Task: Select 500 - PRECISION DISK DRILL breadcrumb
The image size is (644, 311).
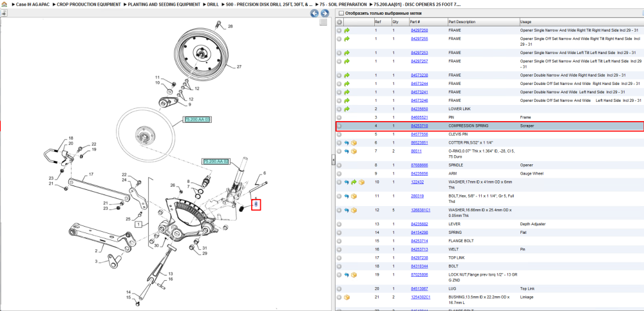Action: [x=269, y=4]
